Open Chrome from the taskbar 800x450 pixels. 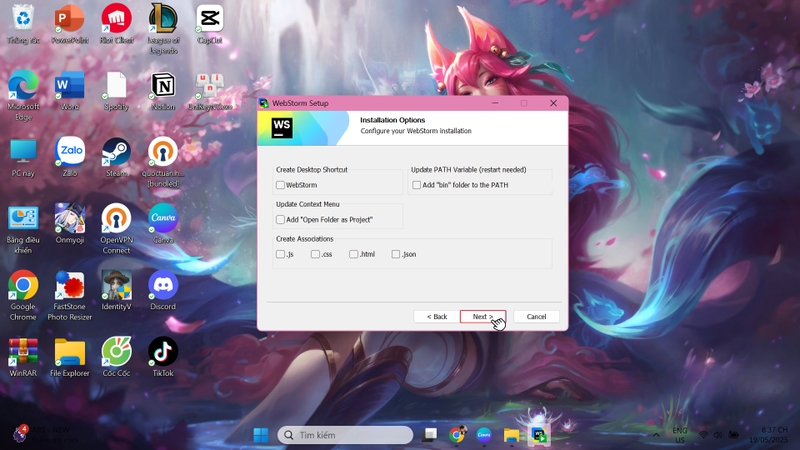pos(457,435)
